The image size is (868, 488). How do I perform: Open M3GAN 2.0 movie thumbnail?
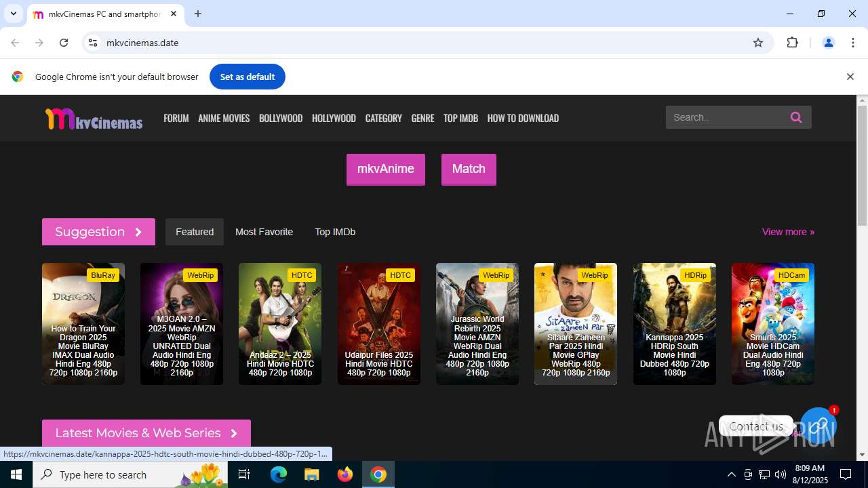click(182, 324)
